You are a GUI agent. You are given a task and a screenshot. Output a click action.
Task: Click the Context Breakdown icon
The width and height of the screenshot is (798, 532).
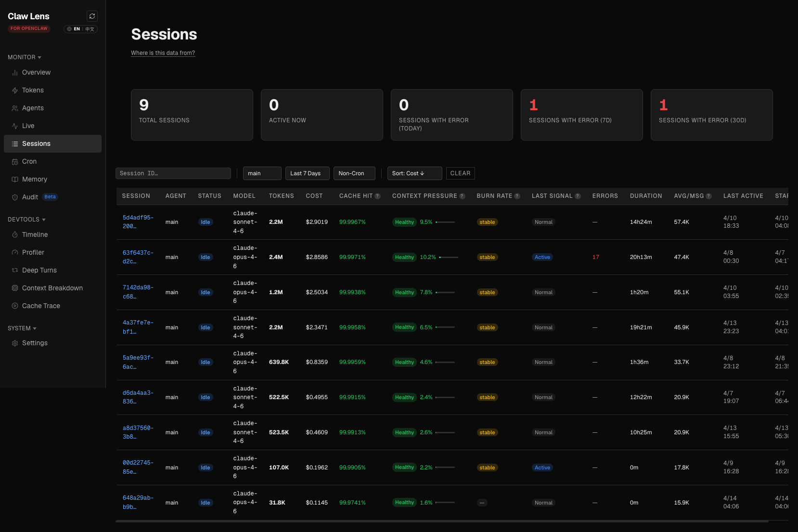15,288
